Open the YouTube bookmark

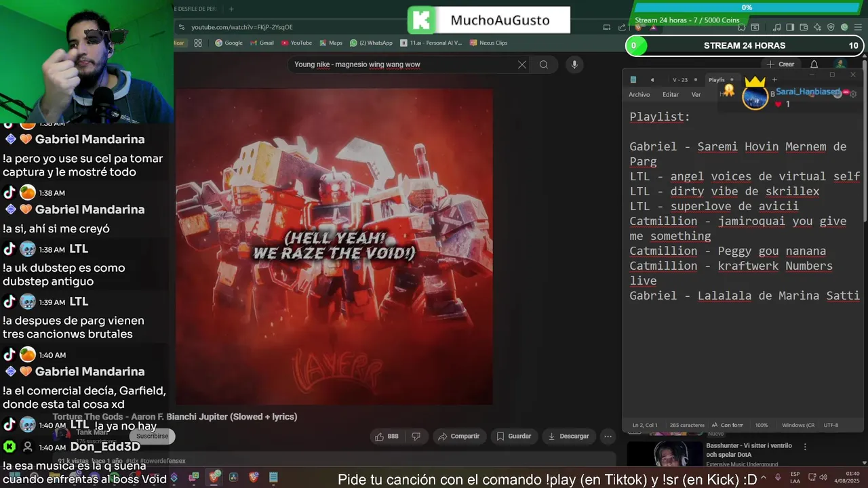296,43
